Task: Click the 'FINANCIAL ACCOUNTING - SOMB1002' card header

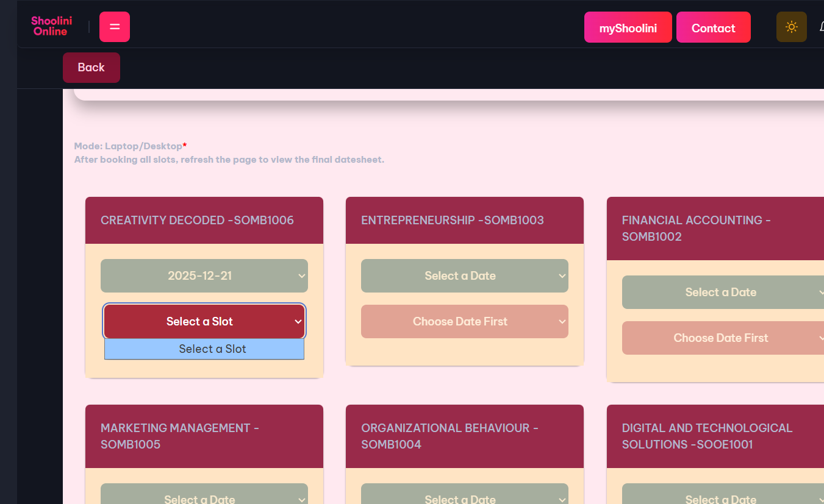Action: click(715, 229)
